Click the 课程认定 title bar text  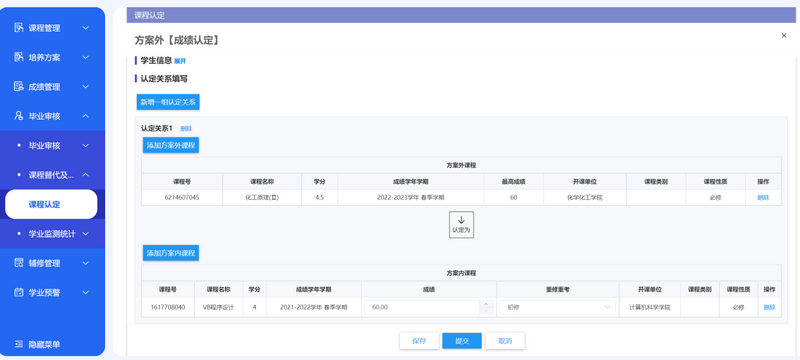pos(149,15)
